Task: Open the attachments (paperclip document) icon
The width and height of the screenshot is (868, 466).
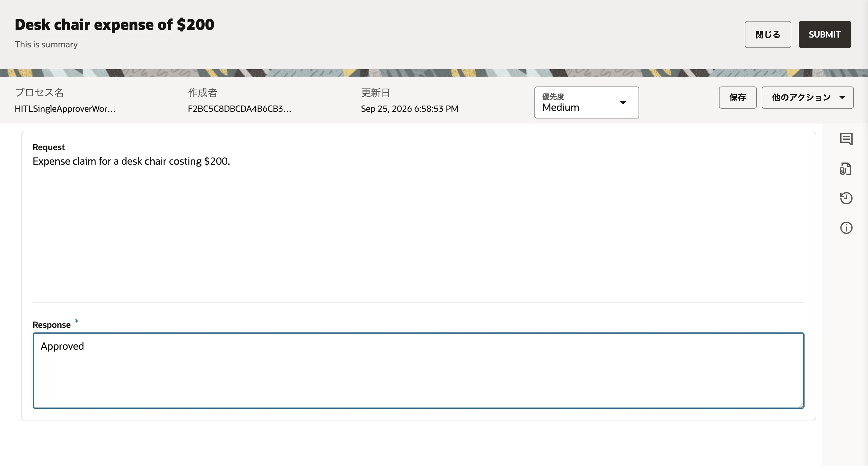Action: (x=846, y=169)
